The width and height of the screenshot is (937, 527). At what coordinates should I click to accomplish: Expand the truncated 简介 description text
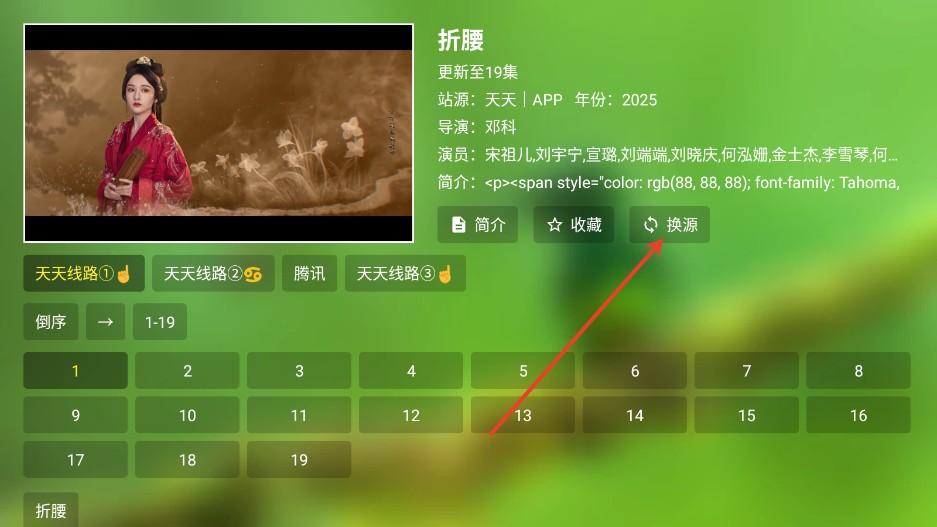click(690, 182)
